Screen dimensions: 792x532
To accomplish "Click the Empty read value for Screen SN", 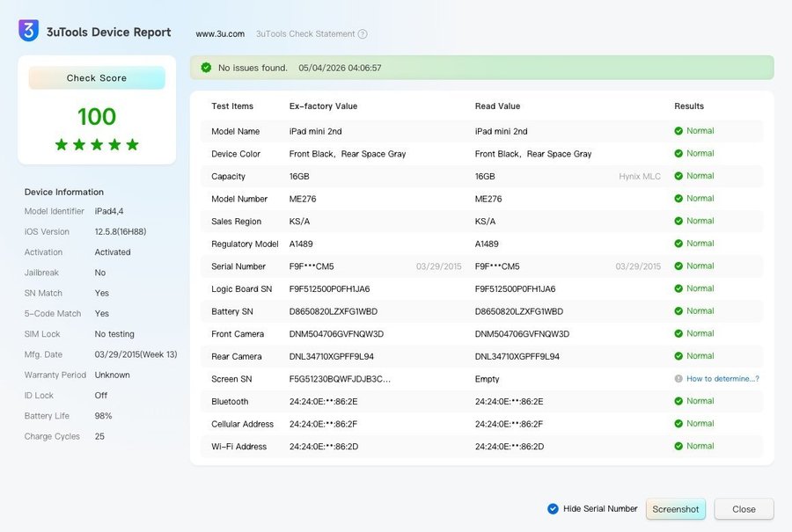I will (x=487, y=379).
